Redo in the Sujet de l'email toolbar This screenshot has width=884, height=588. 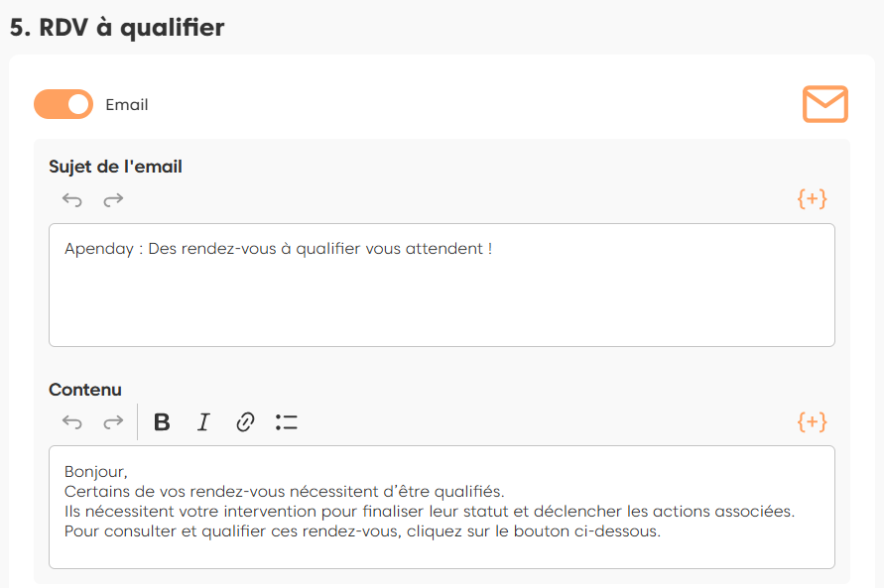coord(114,199)
